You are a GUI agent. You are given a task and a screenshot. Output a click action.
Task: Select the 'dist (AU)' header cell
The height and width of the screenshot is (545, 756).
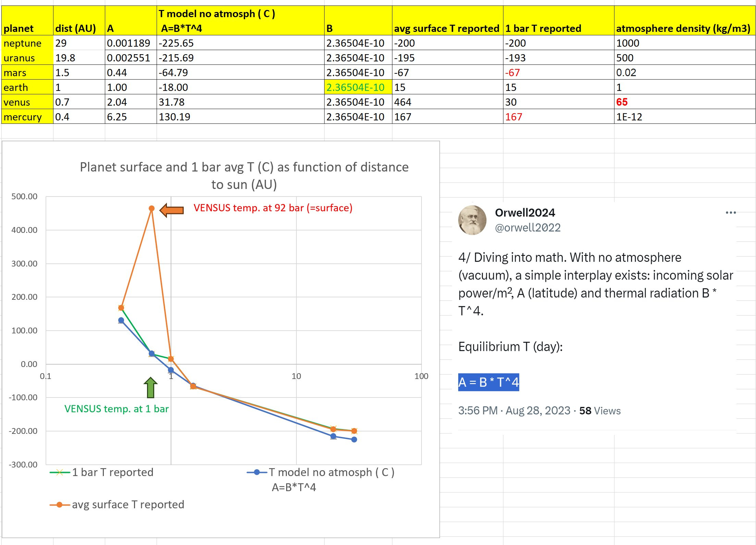(x=79, y=21)
